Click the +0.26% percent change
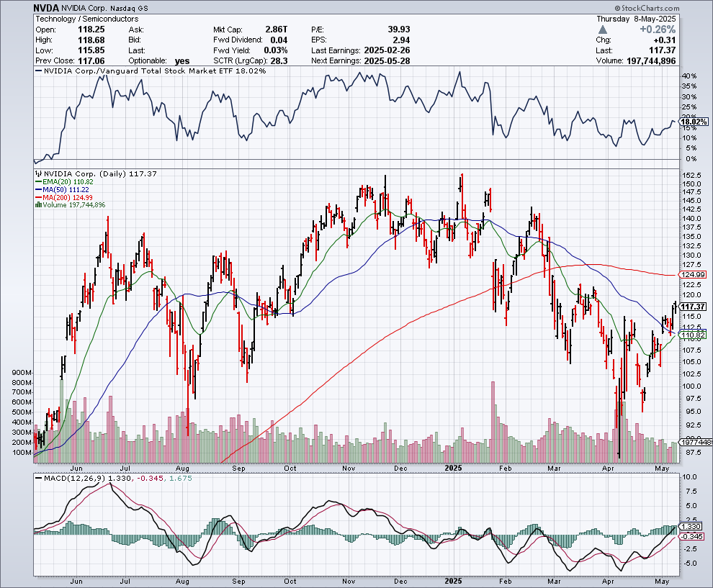The height and width of the screenshot is (588, 713). [x=658, y=30]
